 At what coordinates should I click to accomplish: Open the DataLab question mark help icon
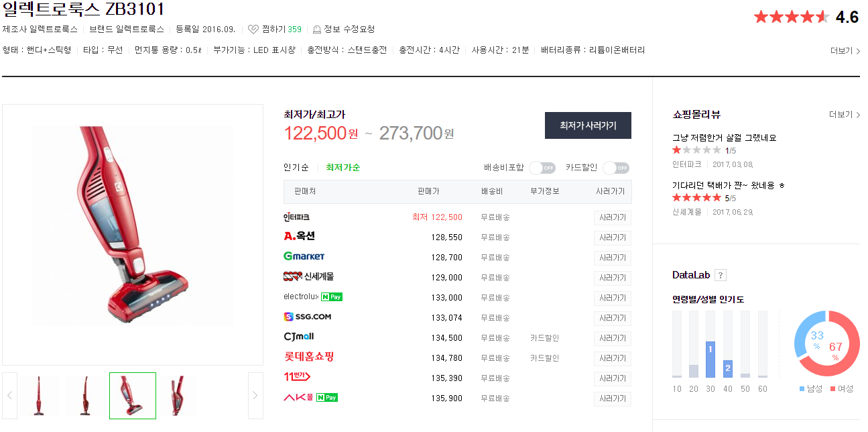point(721,275)
